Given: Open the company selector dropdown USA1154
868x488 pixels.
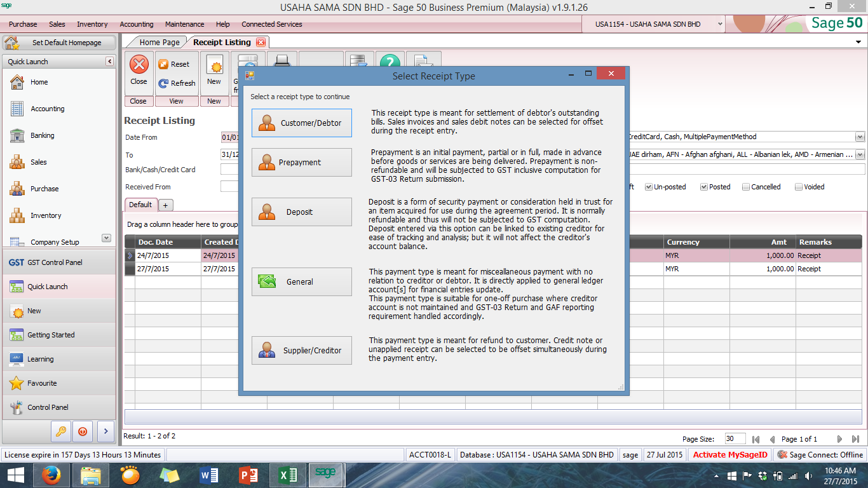Looking at the screenshot, I should pos(721,24).
